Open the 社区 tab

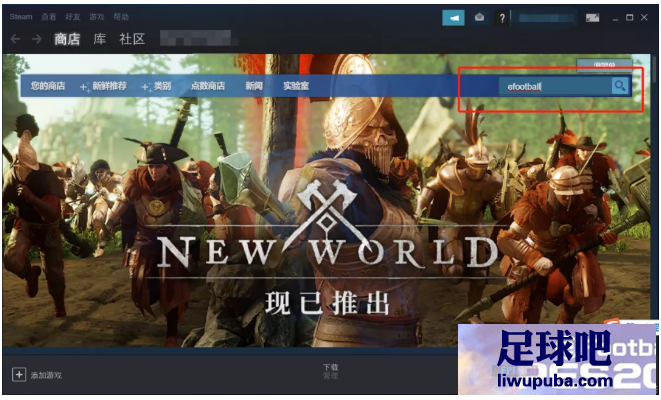(x=132, y=39)
